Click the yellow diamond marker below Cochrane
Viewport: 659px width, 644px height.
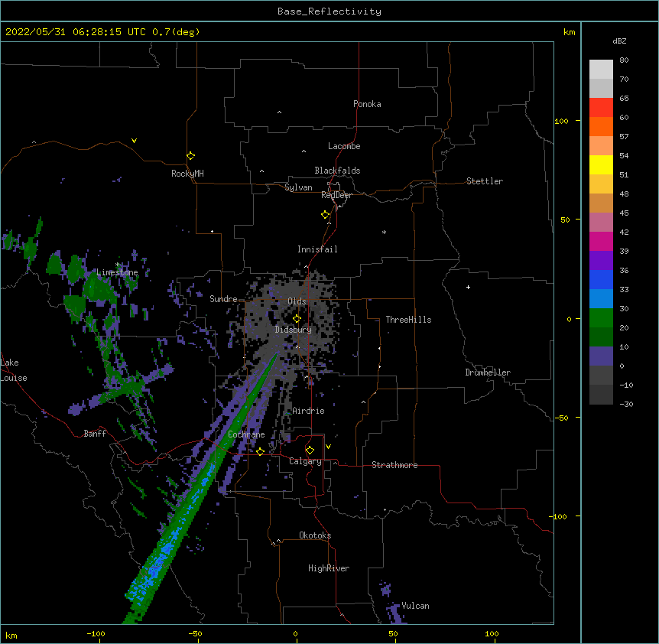[260, 451]
